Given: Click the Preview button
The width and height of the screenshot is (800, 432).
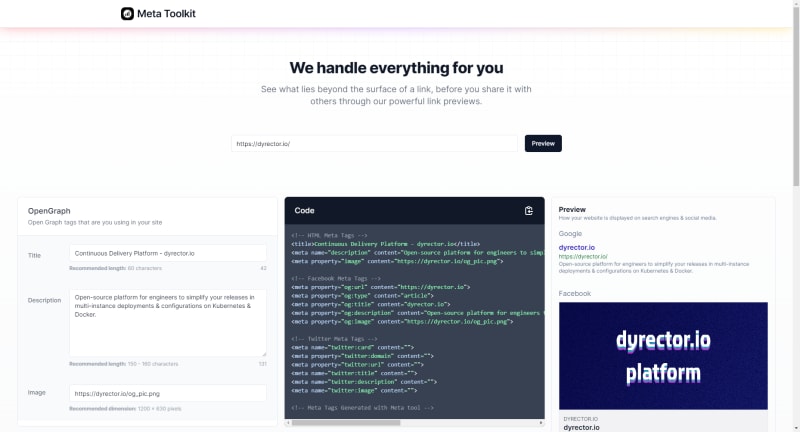Looking at the screenshot, I should (x=543, y=143).
